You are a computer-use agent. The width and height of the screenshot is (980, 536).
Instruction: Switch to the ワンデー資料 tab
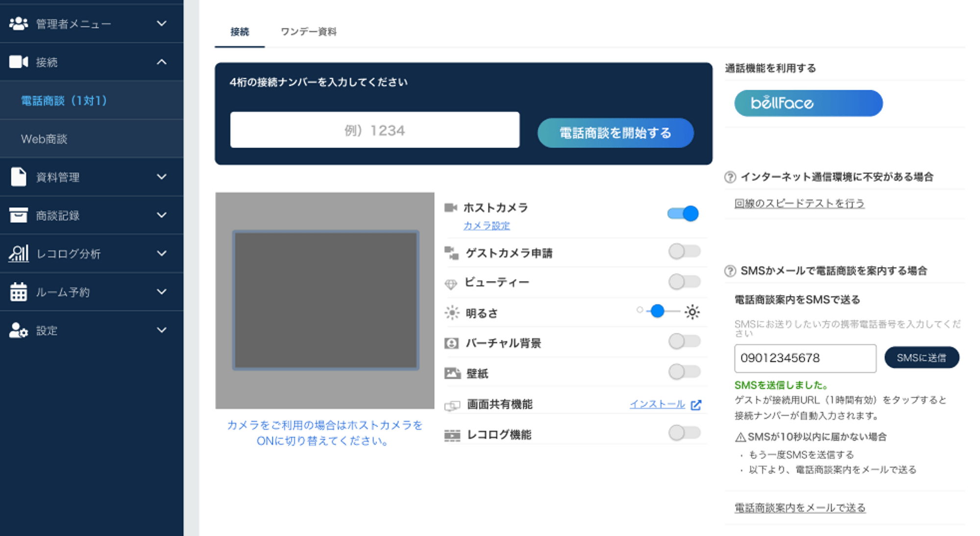point(308,32)
